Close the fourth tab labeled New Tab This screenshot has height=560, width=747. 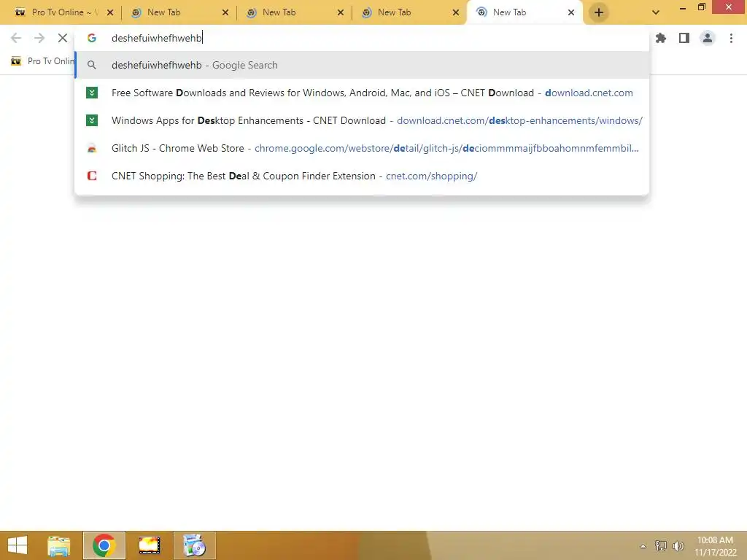click(456, 12)
